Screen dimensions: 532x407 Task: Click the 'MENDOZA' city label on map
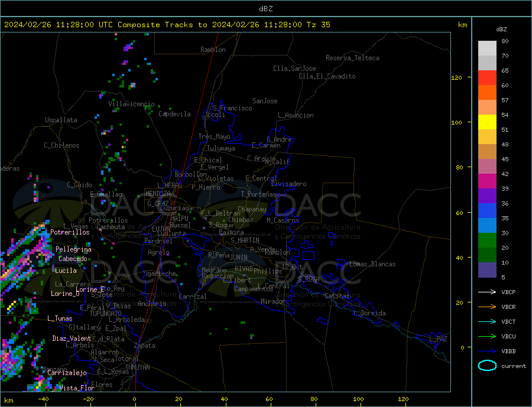(158, 194)
